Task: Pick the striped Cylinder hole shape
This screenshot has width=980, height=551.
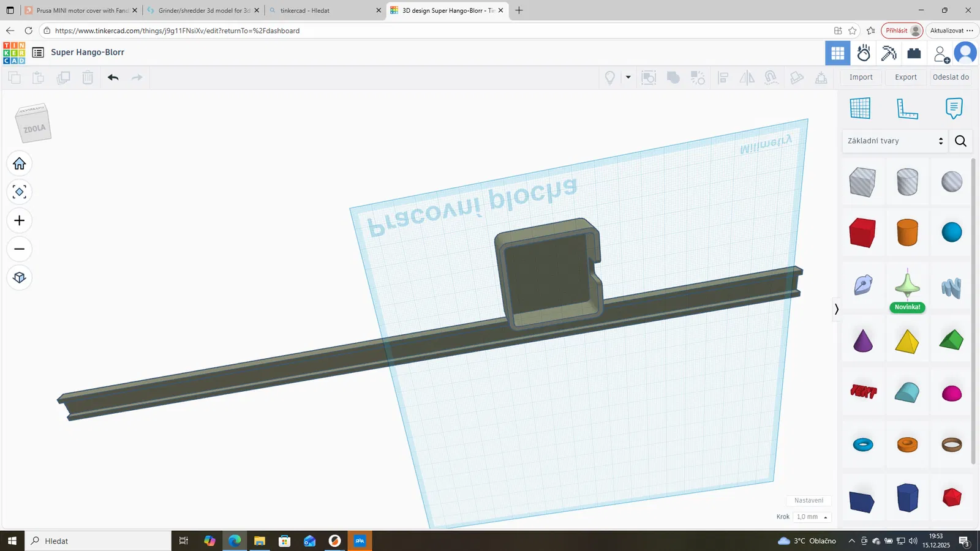Action: click(x=907, y=182)
